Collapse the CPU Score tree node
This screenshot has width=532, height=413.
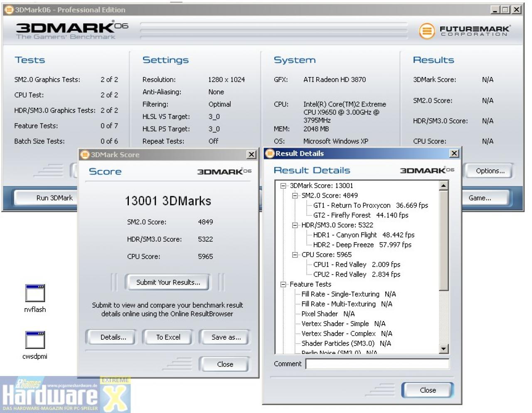pos(295,255)
